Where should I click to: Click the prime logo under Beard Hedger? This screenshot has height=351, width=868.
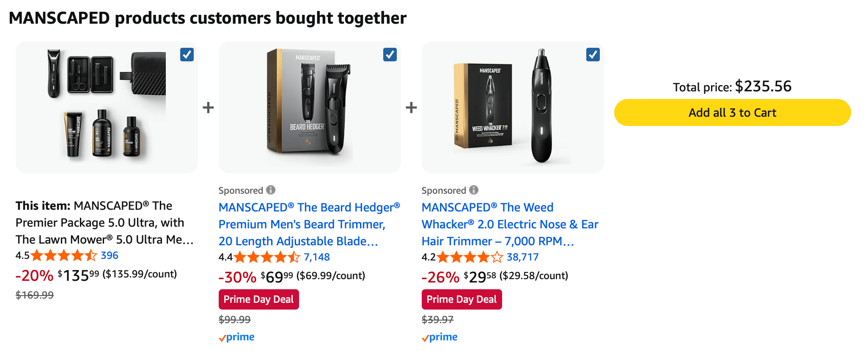237,337
